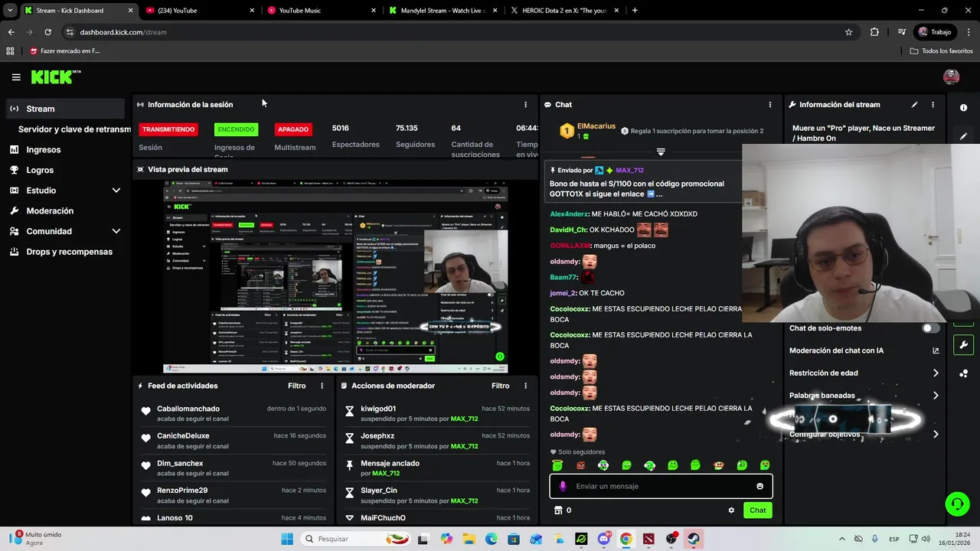The image size is (980, 551).
Task: Open Filtro dropdown in Feed de actividades
Action: coord(296,386)
